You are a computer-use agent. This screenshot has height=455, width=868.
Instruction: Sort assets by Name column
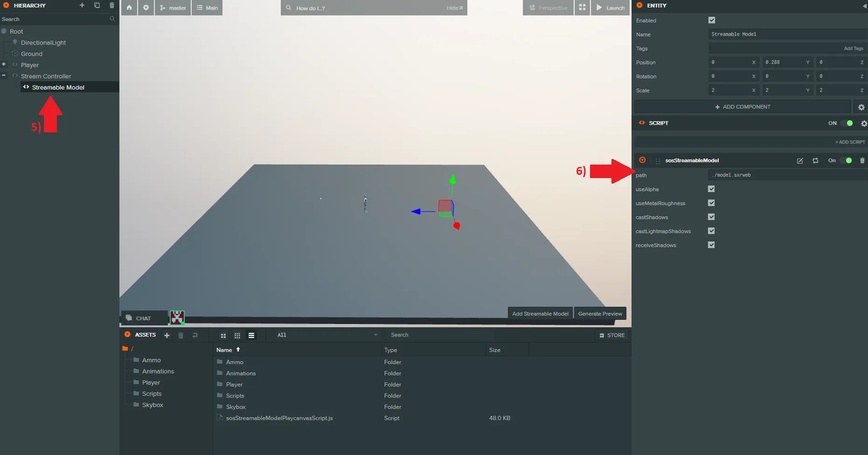pyautogui.click(x=224, y=350)
